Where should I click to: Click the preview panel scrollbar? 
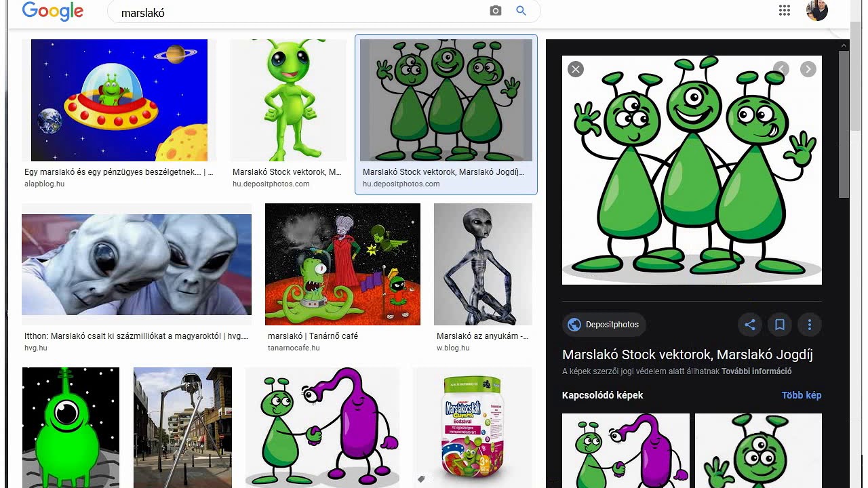tap(844, 125)
